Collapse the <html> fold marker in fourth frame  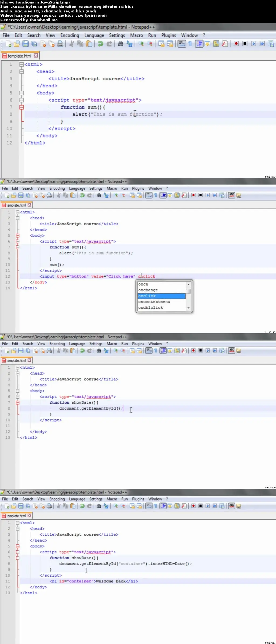pyautogui.click(x=18, y=523)
